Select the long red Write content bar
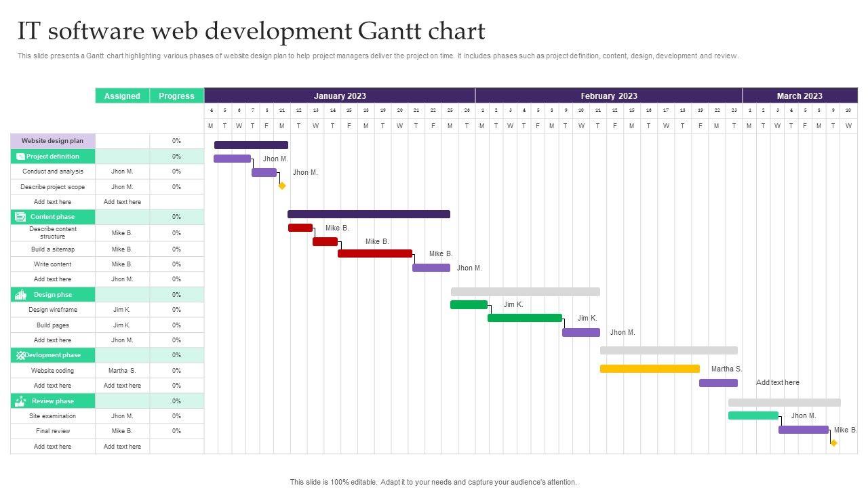This screenshot has height=488, width=868. (x=375, y=253)
